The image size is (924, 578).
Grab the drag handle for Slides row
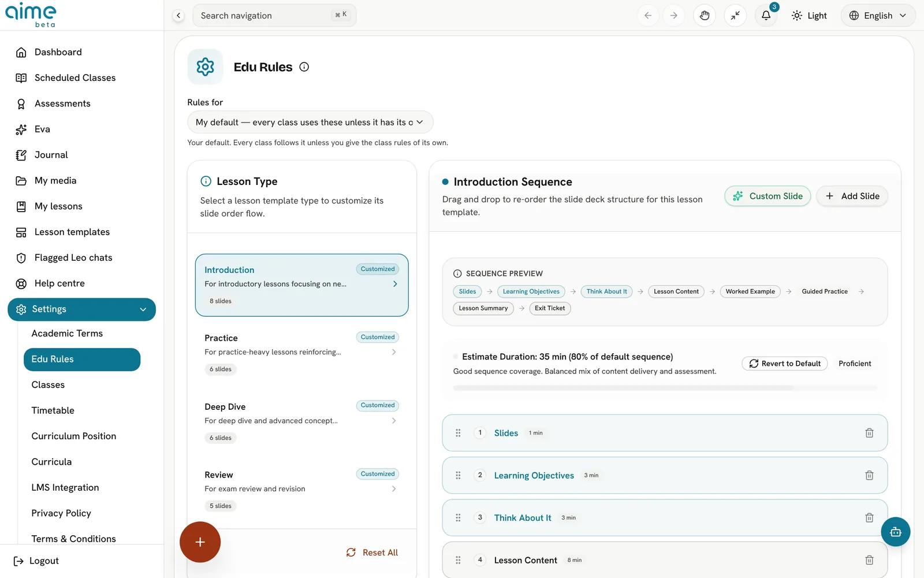tap(458, 433)
